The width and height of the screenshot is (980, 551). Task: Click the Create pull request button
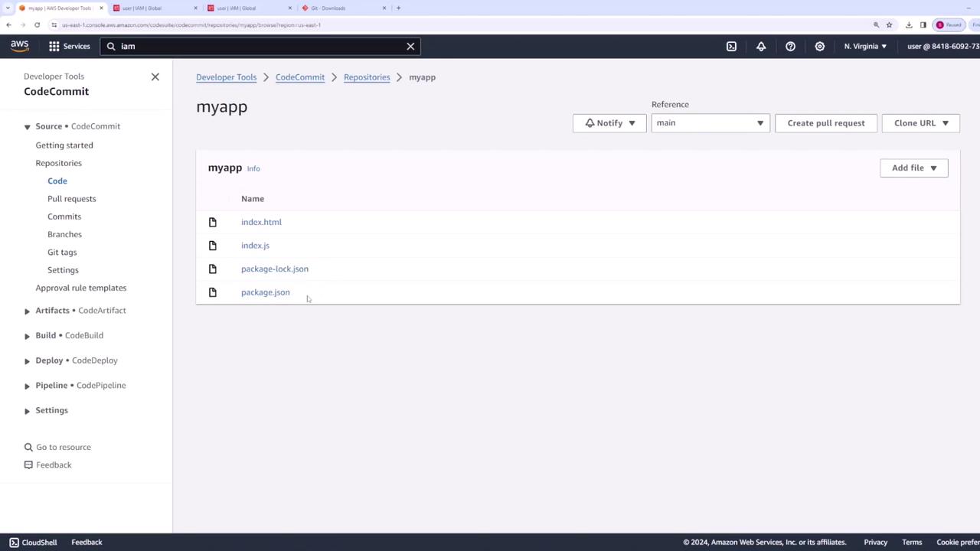point(826,122)
